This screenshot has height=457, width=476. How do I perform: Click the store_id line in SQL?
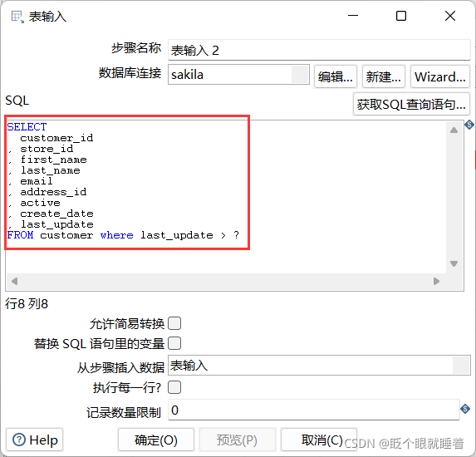(x=47, y=149)
